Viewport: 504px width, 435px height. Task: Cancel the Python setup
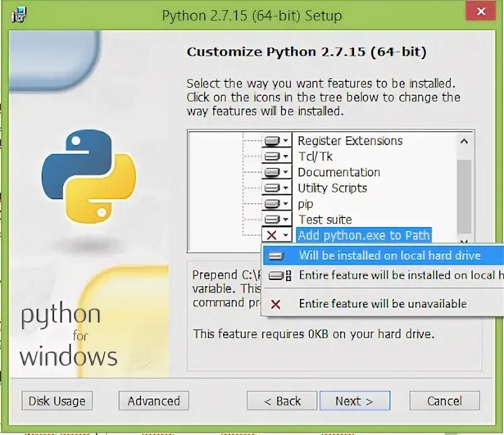point(445,401)
